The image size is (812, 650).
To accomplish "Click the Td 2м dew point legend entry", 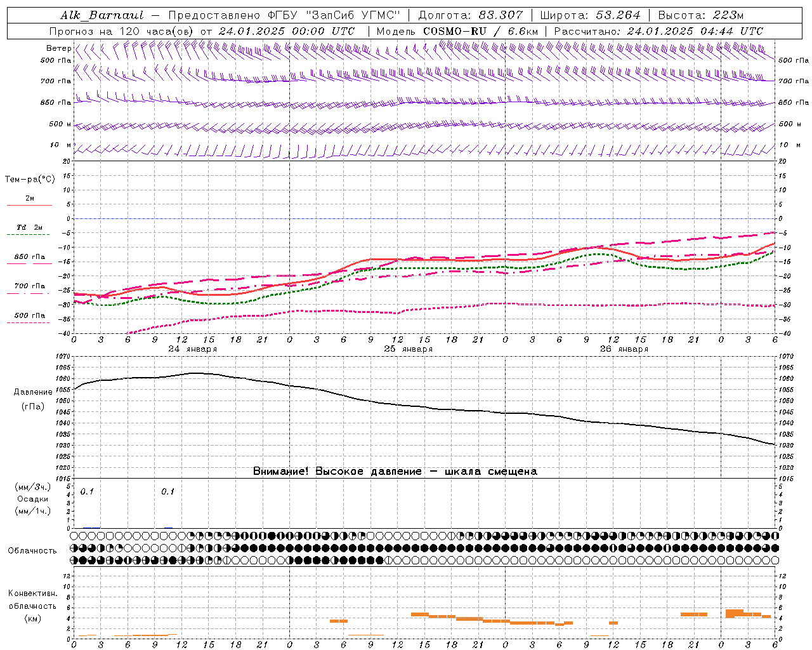I will (30, 227).
